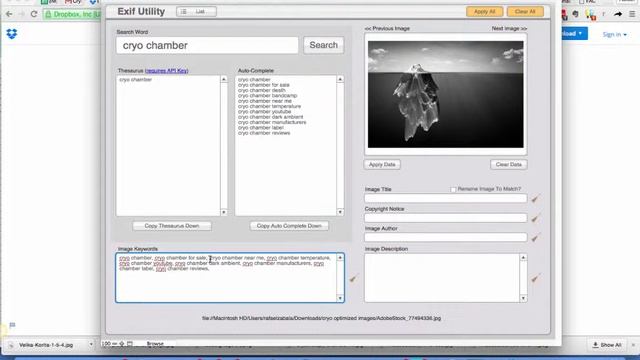Click the checkmark beside Image Description box
640x360 pixels.
coord(535,278)
